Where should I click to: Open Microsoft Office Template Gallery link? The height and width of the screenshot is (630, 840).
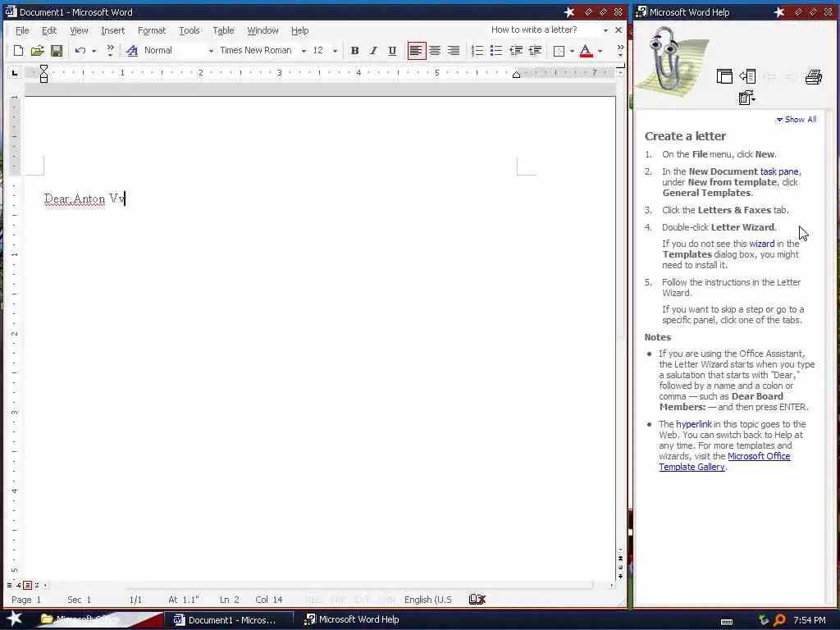[x=725, y=462]
